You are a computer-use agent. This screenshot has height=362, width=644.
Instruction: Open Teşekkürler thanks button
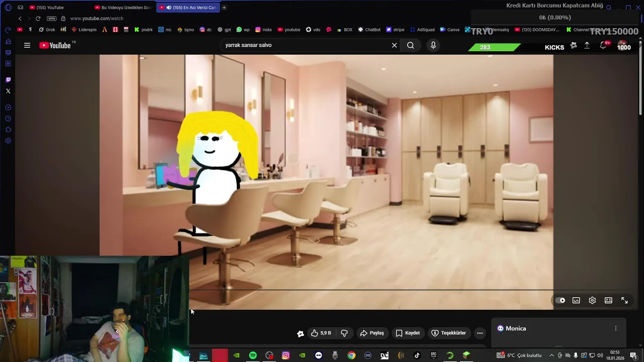448,333
